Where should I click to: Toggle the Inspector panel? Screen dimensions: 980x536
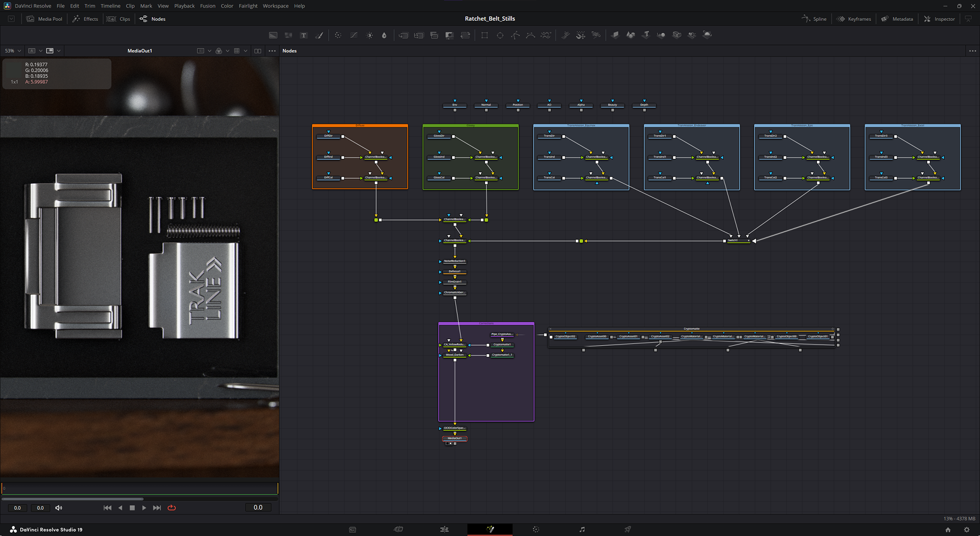[x=939, y=19]
